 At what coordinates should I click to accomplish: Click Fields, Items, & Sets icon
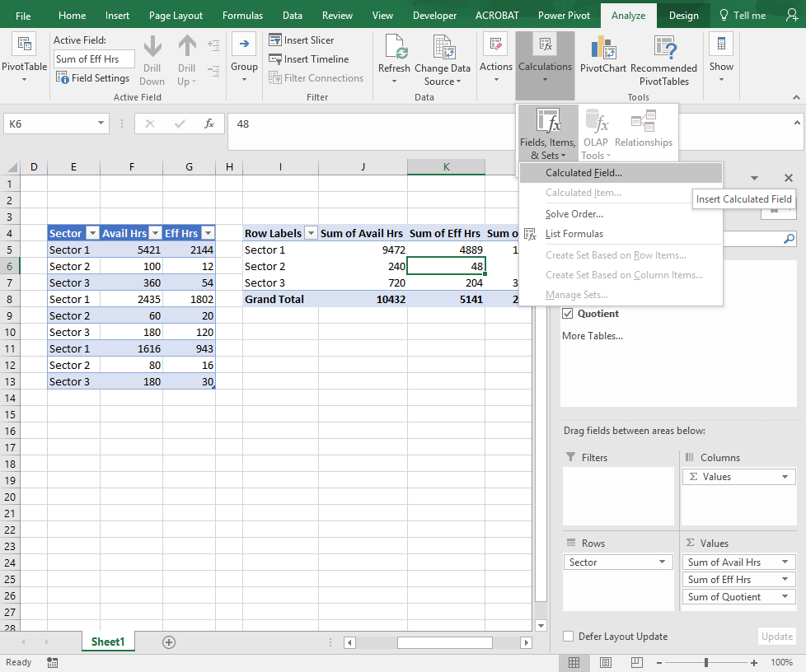548,121
